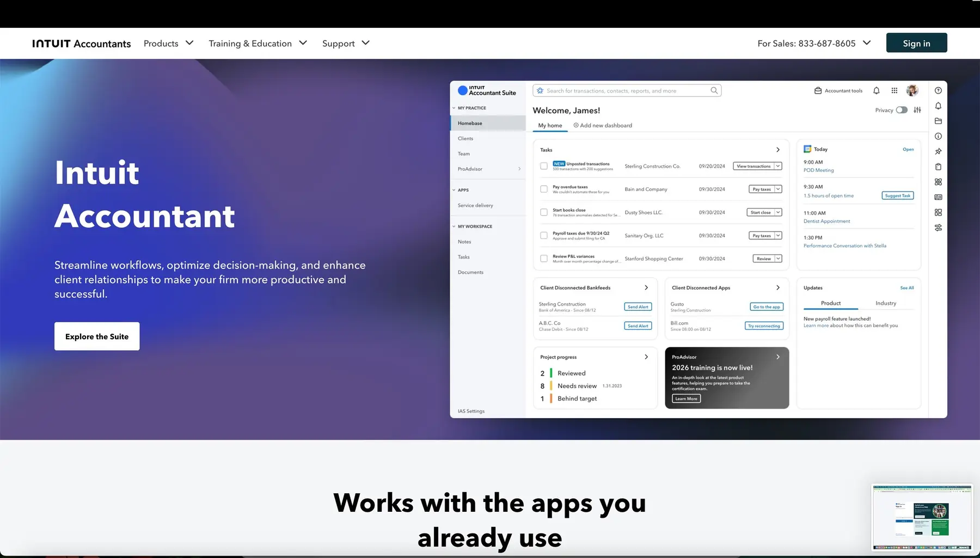The width and height of the screenshot is (980, 558).
Task: Open Service delivery in the sidebar
Action: pyautogui.click(x=475, y=205)
